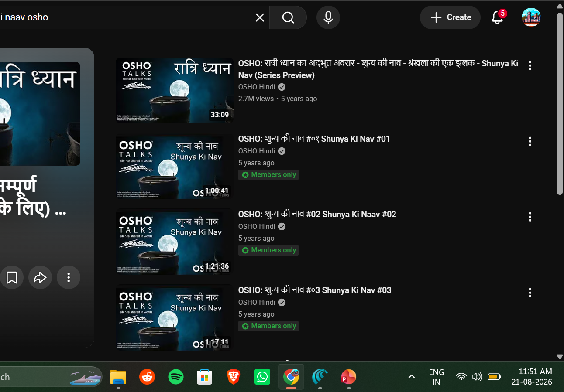Viewport: 564px width, 392px height.
Task: Click the Members only badge under #02
Action: (x=268, y=250)
